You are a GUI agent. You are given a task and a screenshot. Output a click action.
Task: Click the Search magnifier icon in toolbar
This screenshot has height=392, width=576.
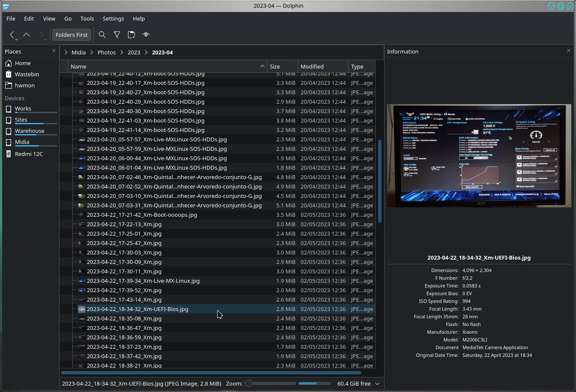[102, 35]
